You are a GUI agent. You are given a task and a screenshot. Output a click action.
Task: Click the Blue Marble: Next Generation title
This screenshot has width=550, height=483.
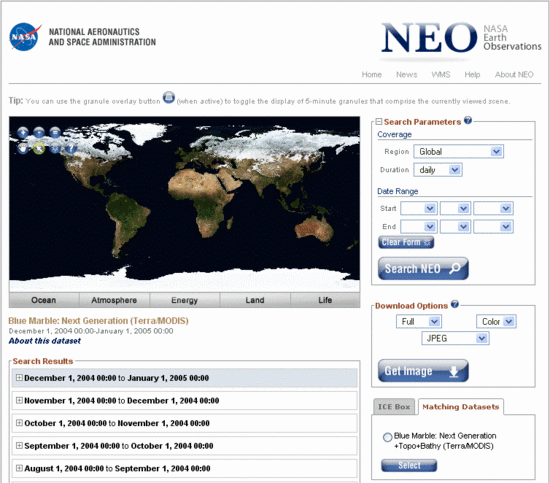[99, 321]
